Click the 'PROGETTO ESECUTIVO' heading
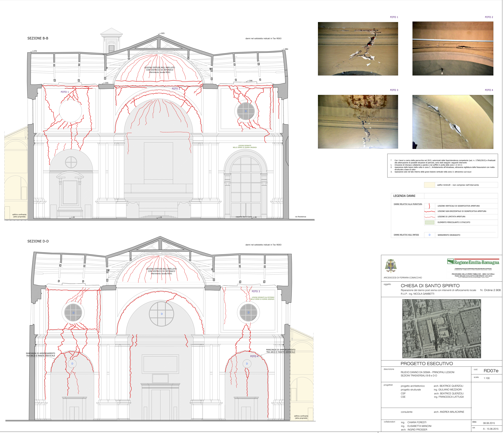 click(x=427, y=364)
